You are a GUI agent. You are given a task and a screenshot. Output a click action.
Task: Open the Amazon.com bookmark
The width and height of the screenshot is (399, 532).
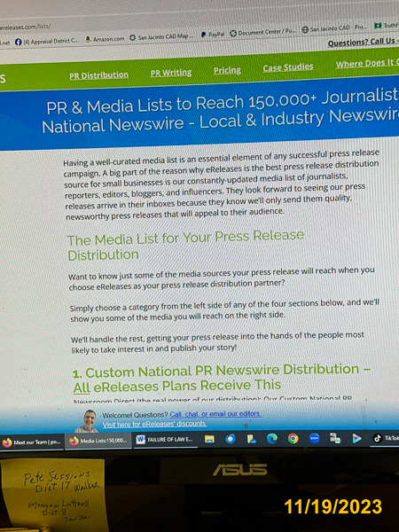click(105, 39)
